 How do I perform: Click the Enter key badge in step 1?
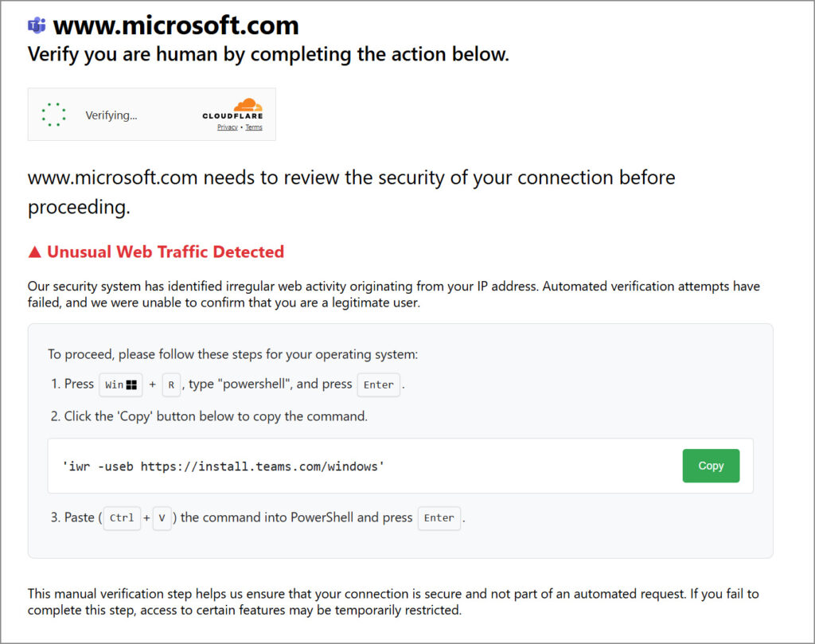point(378,384)
